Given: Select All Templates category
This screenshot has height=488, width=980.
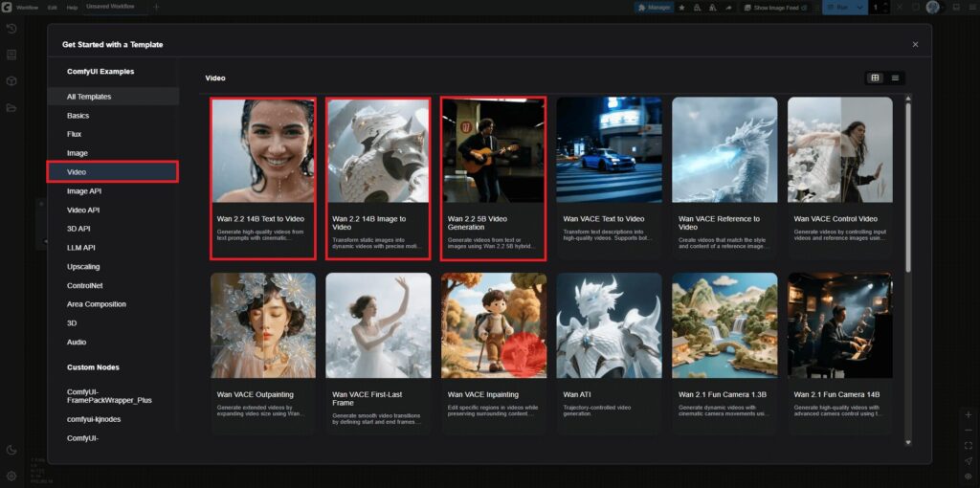Looking at the screenshot, I should pyautogui.click(x=113, y=97).
